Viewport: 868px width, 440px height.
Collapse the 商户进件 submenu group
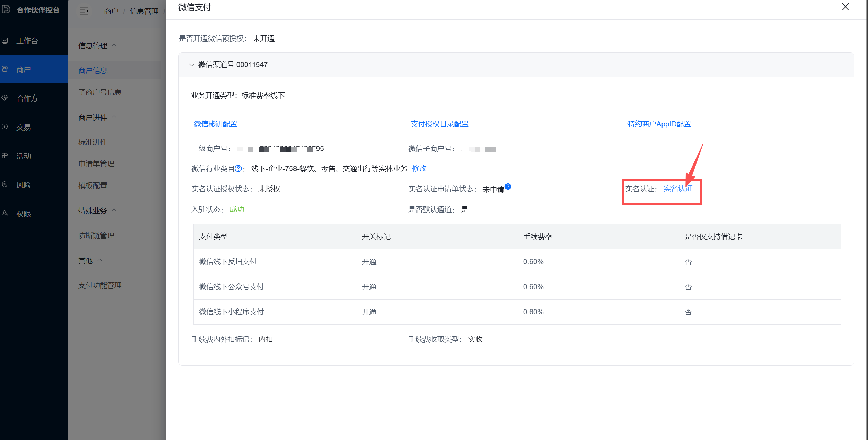[98, 117]
